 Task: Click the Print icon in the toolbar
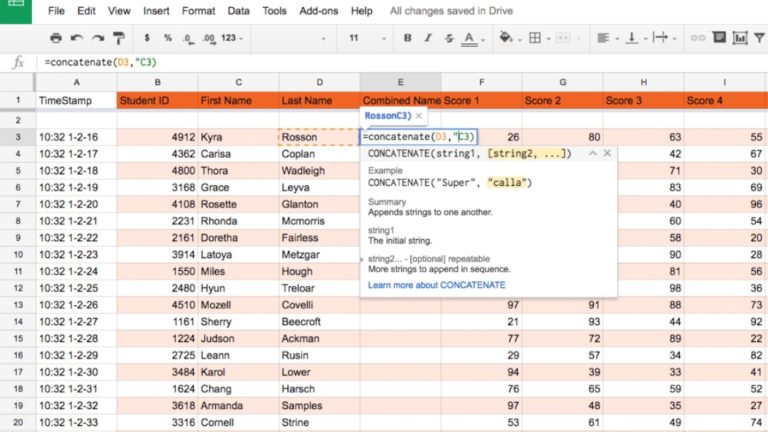tap(54, 38)
